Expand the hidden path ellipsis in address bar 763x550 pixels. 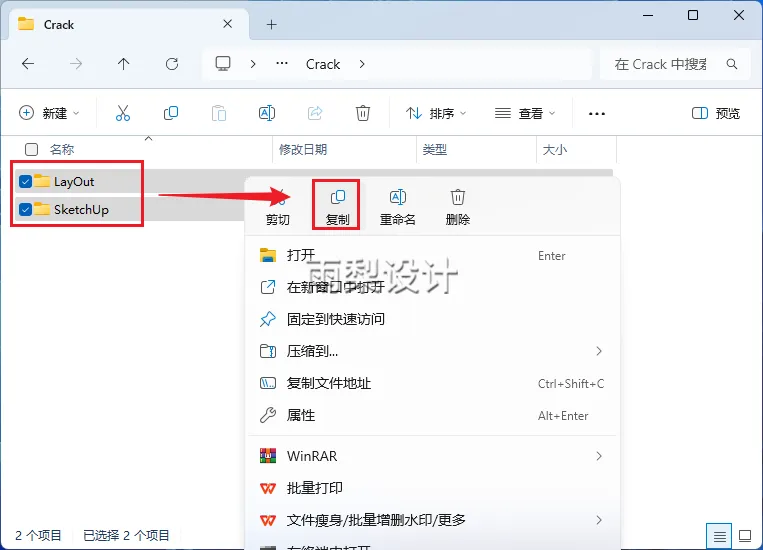pos(282,64)
